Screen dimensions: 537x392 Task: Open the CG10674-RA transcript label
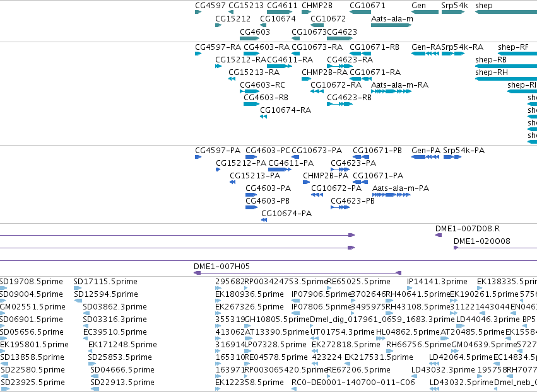285,110
